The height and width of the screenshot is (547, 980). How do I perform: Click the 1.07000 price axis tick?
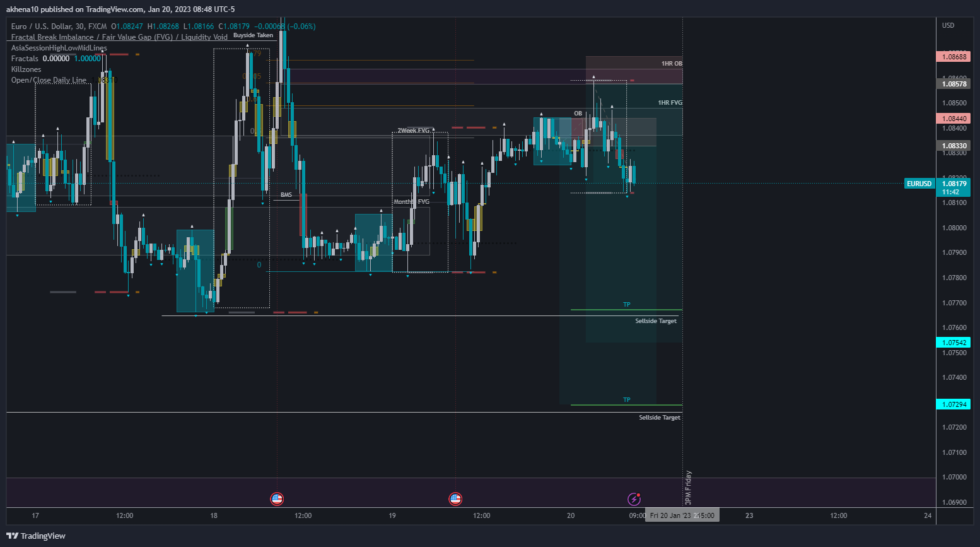pyautogui.click(x=954, y=477)
